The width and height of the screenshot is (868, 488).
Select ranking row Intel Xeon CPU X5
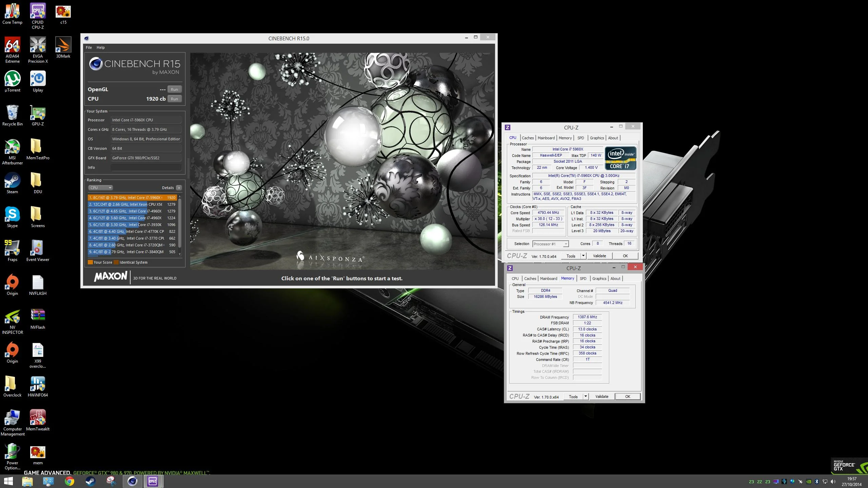[132, 204]
